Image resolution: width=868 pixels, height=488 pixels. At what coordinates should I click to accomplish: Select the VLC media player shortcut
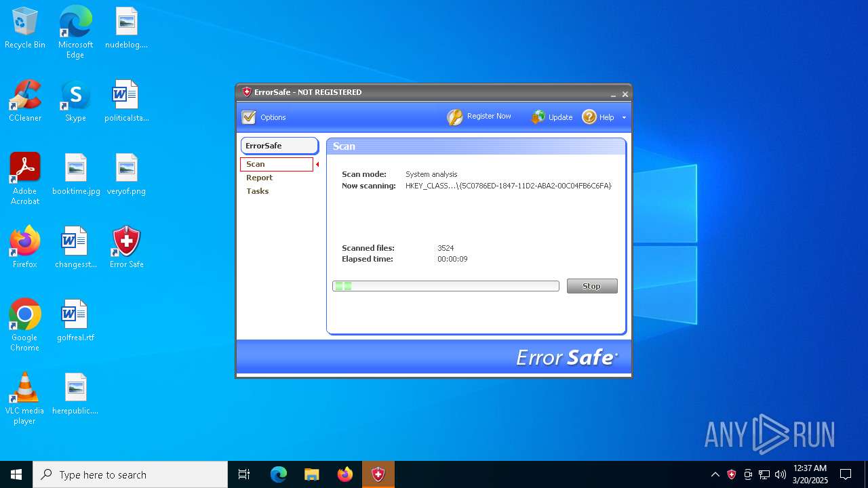[25, 398]
